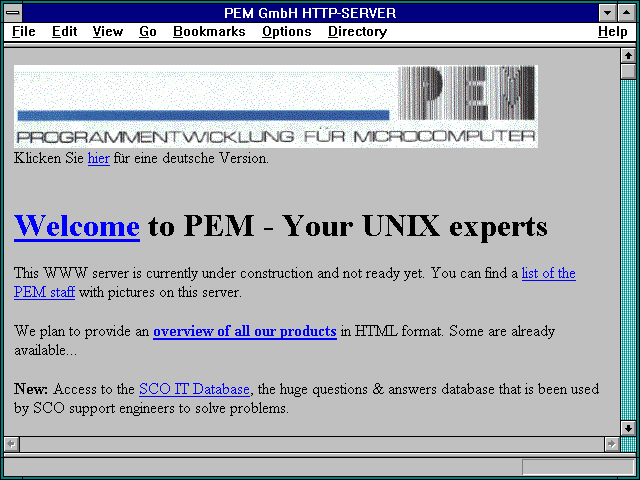Click the vertical scrollbar thumb
The width and height of the screenshot is (640, 480).
(x=628, y=71)
